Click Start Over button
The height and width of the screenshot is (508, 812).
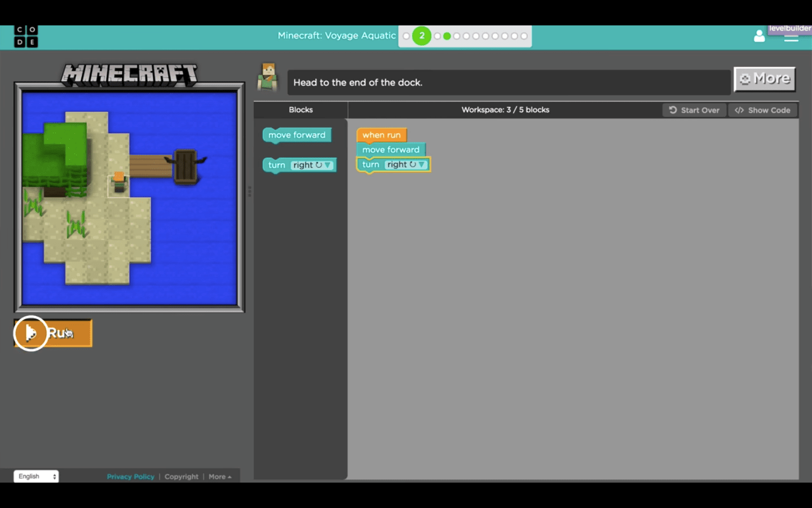[694, 110]
